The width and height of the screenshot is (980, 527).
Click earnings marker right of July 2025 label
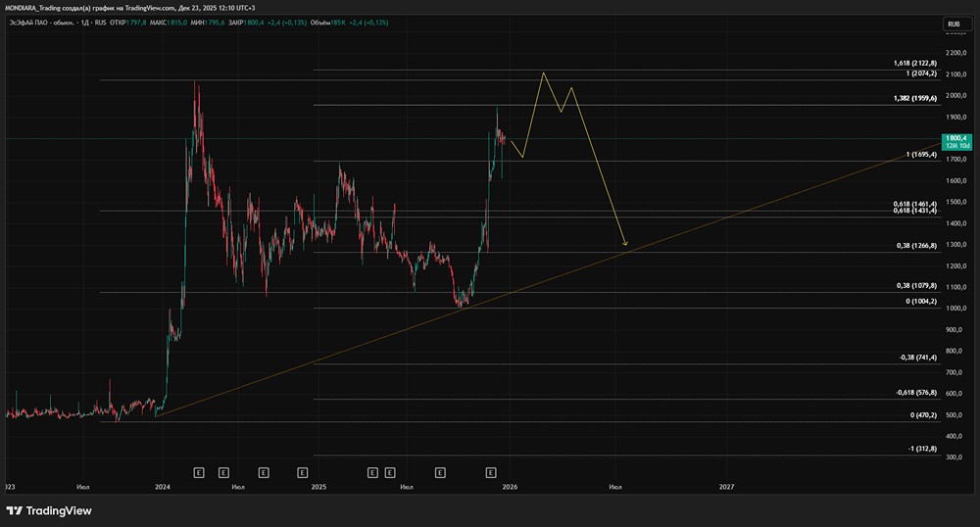(x=440, y=472)
